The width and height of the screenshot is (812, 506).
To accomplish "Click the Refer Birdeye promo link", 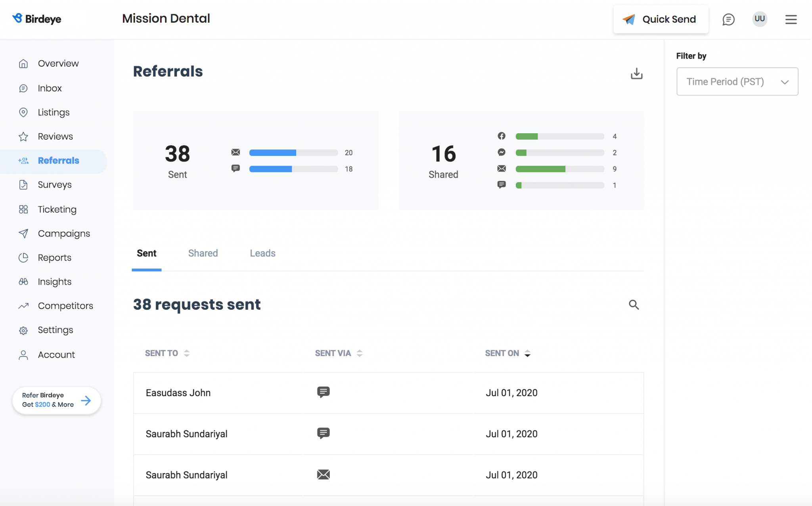I will tap(56, 400).
